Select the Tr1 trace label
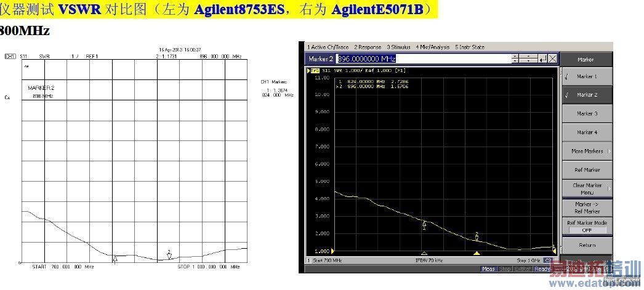This screenshot has height=290, width=644. 315,71
